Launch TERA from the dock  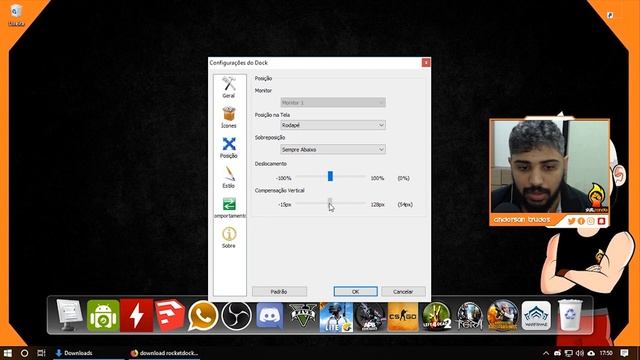pos(469,316)
